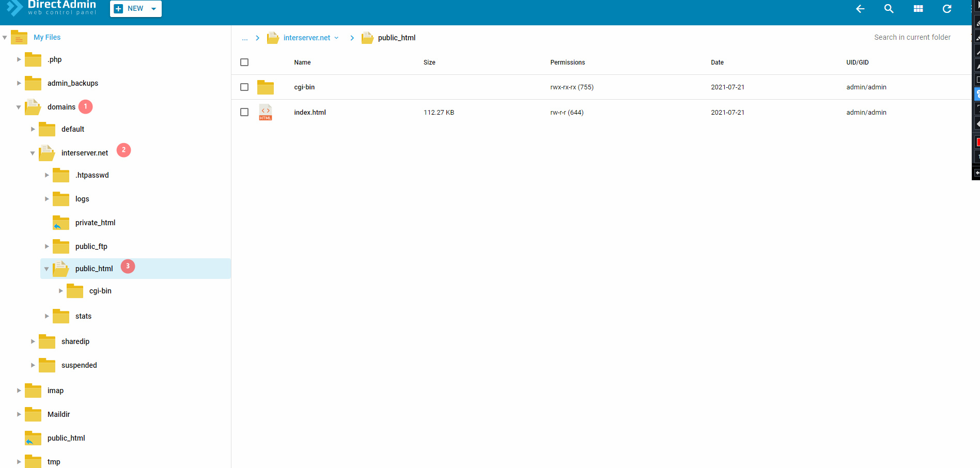Click the My Files root folder icon
The image size is (980, 468).
[19, 38]
